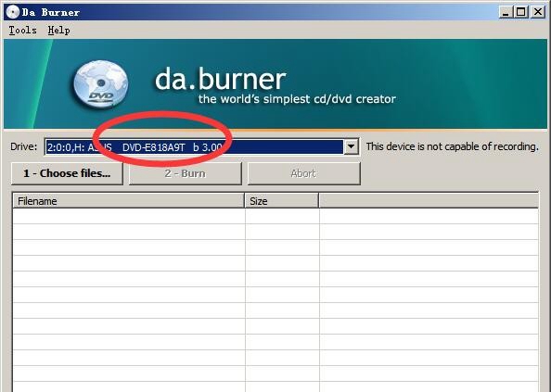Close the Da Burner window
Image resolution: width=551 pixels, height=392 pixels.
[538, 12]
